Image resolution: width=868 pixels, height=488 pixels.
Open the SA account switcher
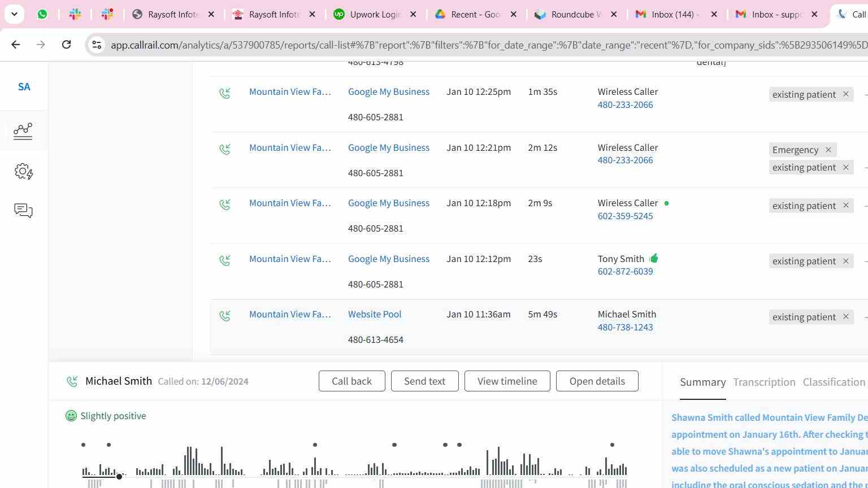pos(24,87)
